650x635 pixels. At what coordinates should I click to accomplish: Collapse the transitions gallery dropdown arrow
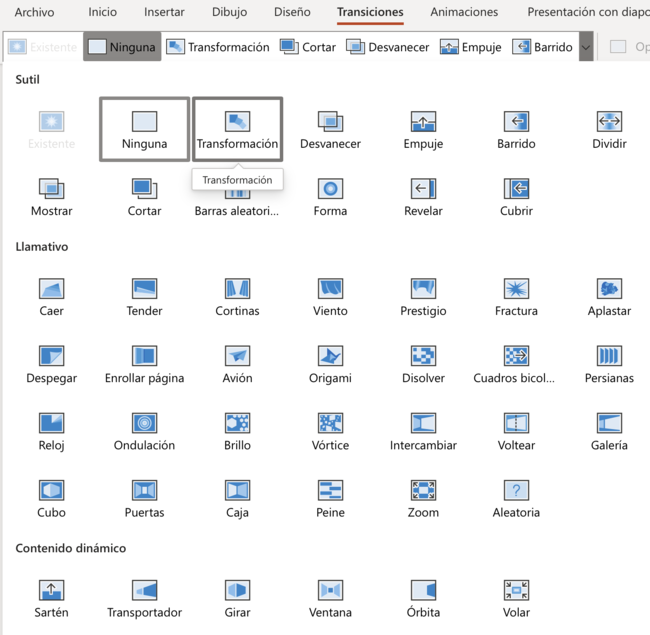(x=586, y=47)
